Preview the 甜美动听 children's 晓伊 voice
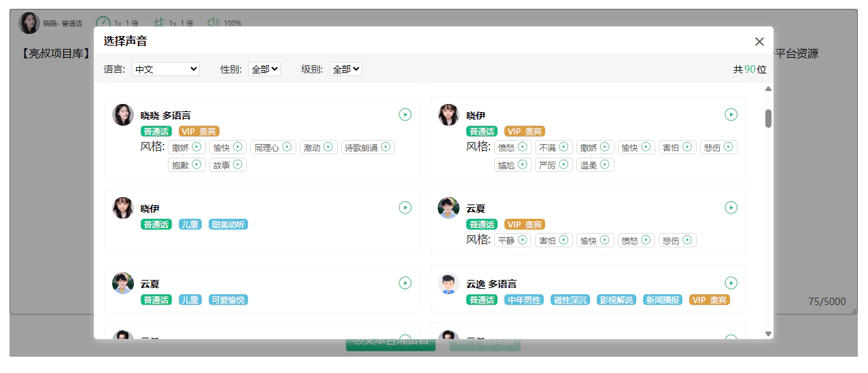 (x=405, y=208)
